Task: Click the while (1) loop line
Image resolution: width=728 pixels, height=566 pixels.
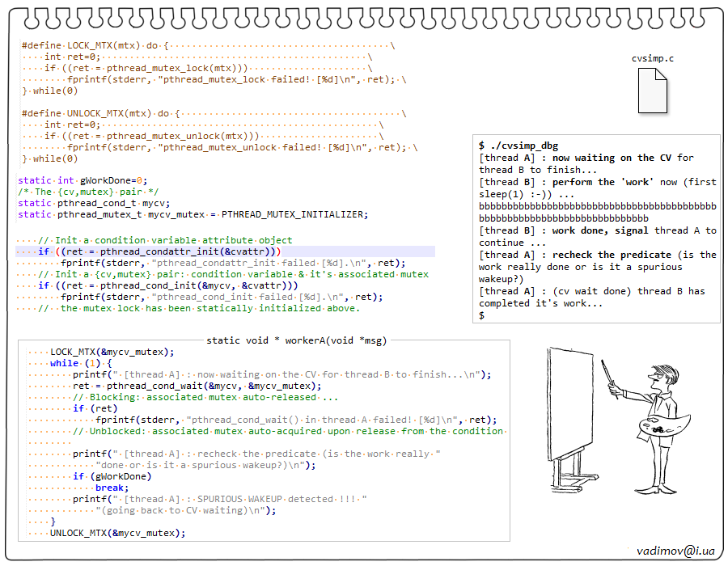Action: (81, 363)
